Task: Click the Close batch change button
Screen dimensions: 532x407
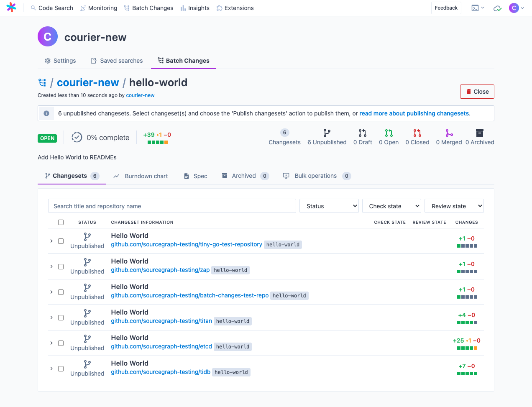Action: (477, 91)
